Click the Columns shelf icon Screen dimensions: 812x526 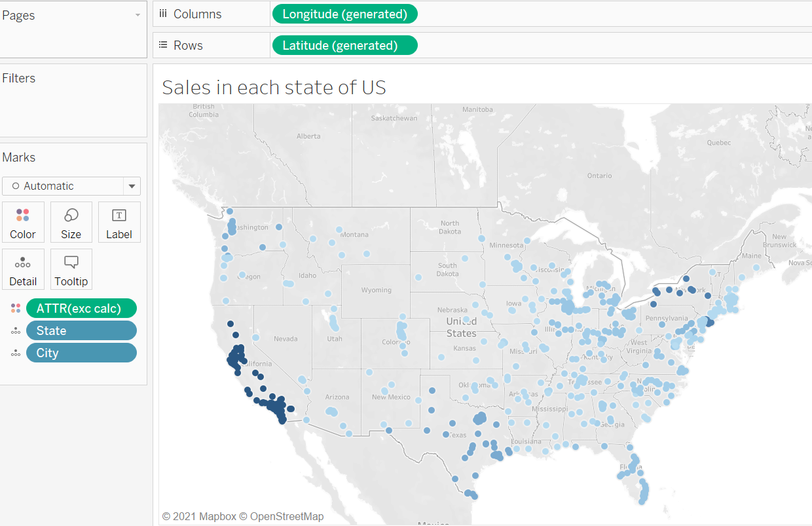[x=163, y=14]
